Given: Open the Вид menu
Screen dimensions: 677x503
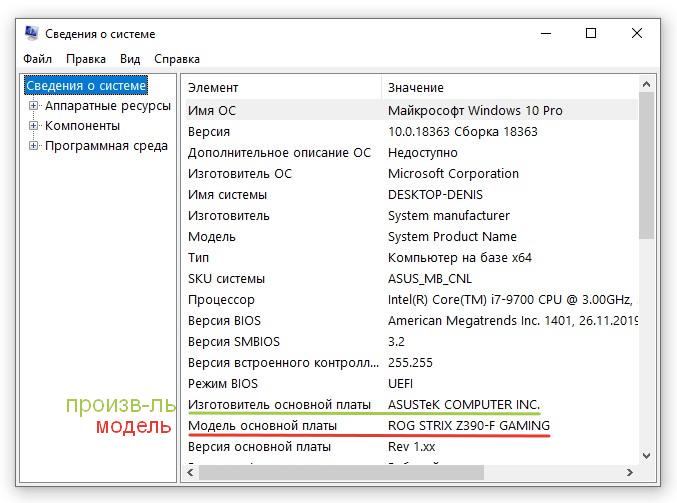Looking at the screenshot, I should 130,59.
